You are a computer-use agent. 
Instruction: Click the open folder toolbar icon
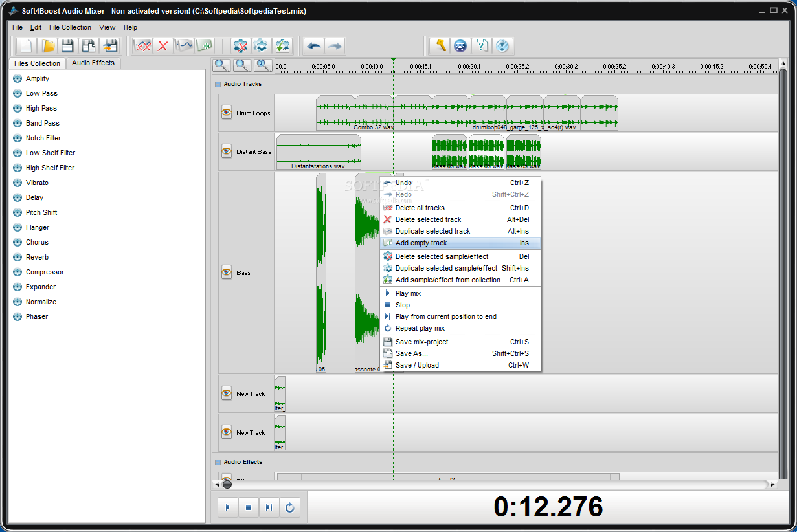point(47,46)
